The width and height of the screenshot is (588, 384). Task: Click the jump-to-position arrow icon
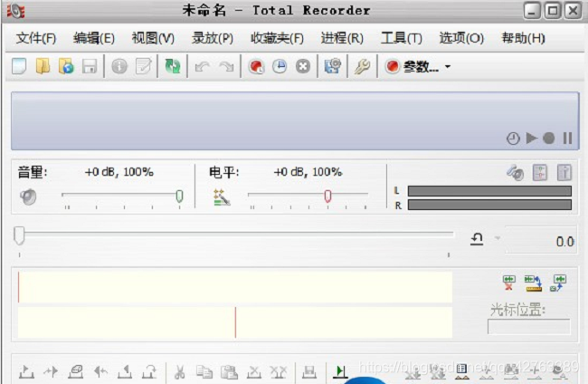[477, 239]
